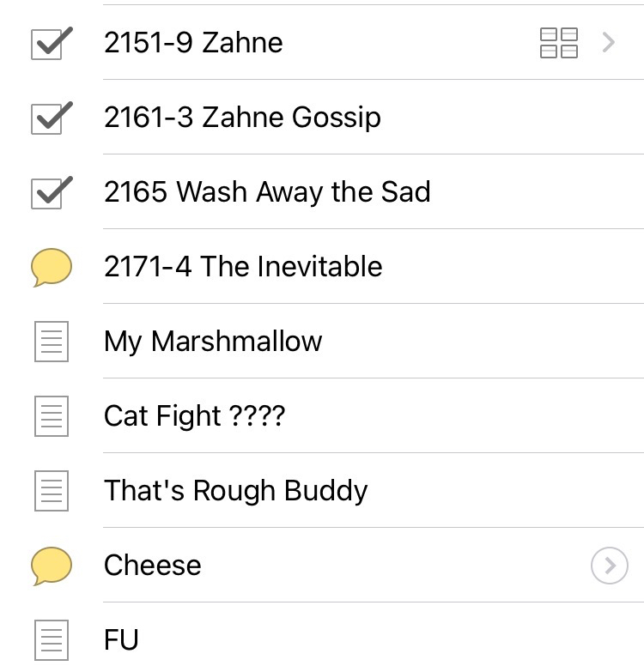The width and height of the screenshot is (644, 672).
Task: Select 2171-4 The Inevitable
Action: [x=243, y=267]
